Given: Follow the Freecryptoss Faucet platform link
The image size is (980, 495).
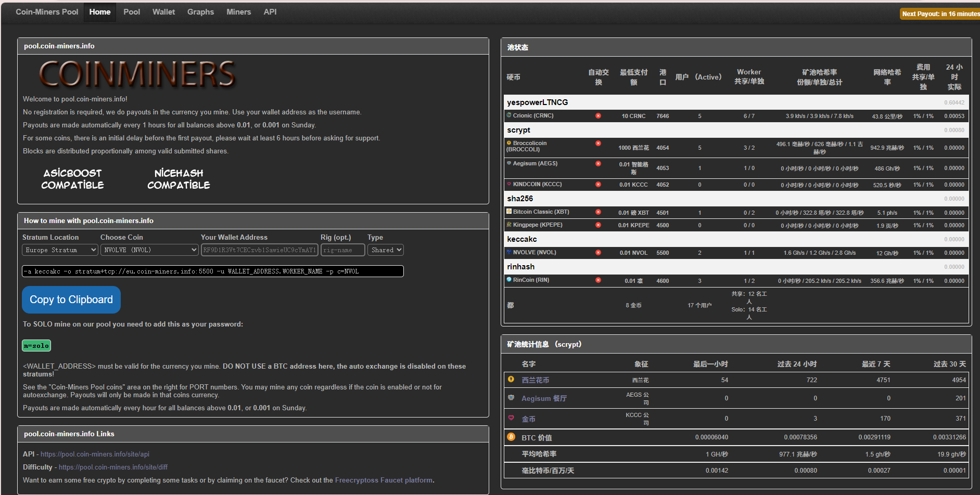Looking at the screenshot, I should click(x=384, y=480).
